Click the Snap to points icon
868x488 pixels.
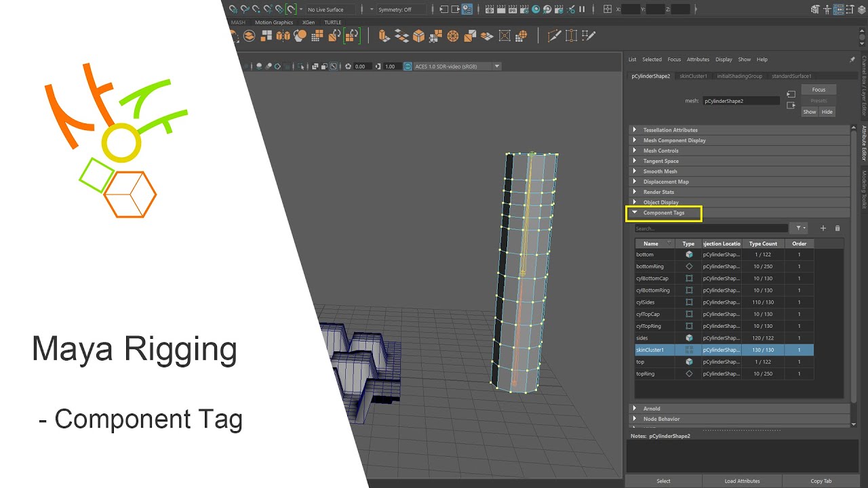[256, 9]
